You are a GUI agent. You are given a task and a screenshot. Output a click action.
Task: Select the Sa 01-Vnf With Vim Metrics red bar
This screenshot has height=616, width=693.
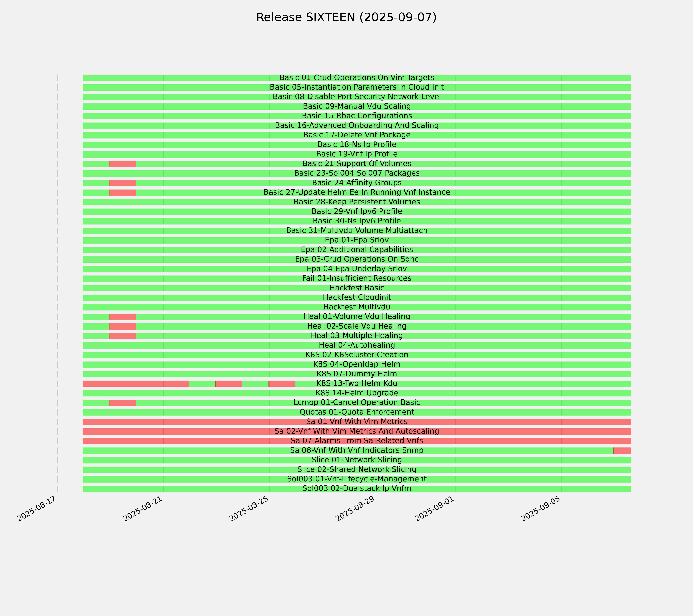click(x=357, y=422)
